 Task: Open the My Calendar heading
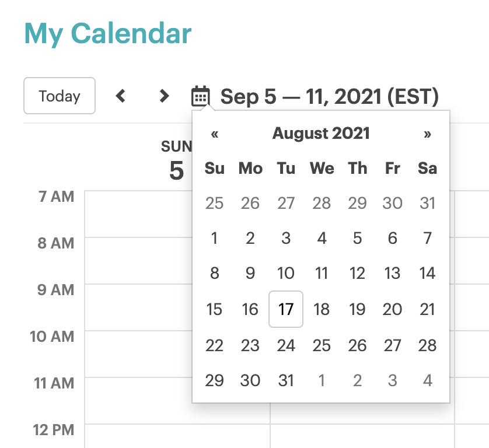tap(107, 34)
